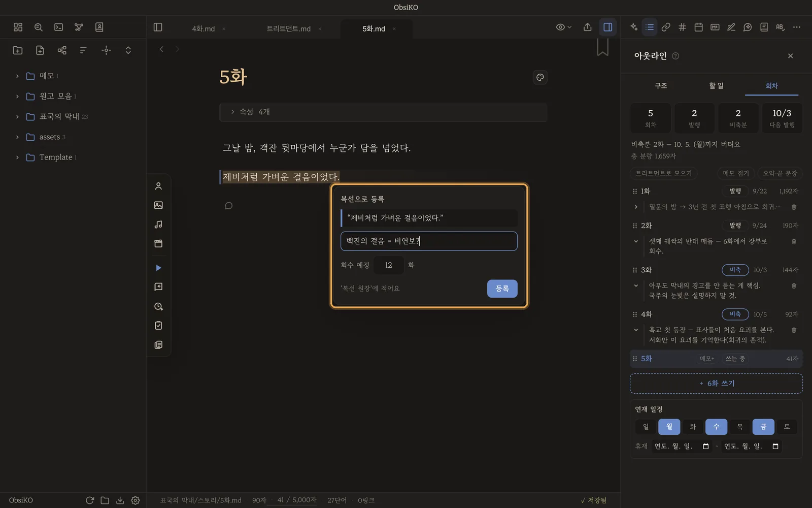Switch to the 트리트먼트.md tab
812x508 pixels.
289,29
